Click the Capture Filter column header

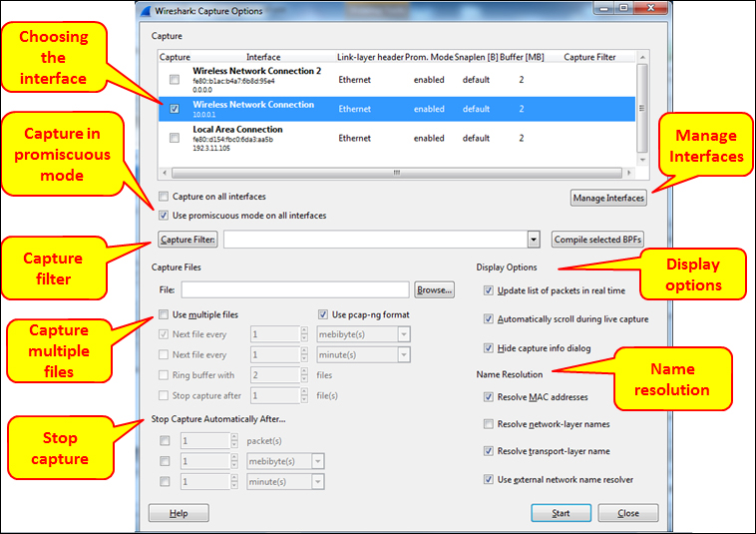(589, 57)
